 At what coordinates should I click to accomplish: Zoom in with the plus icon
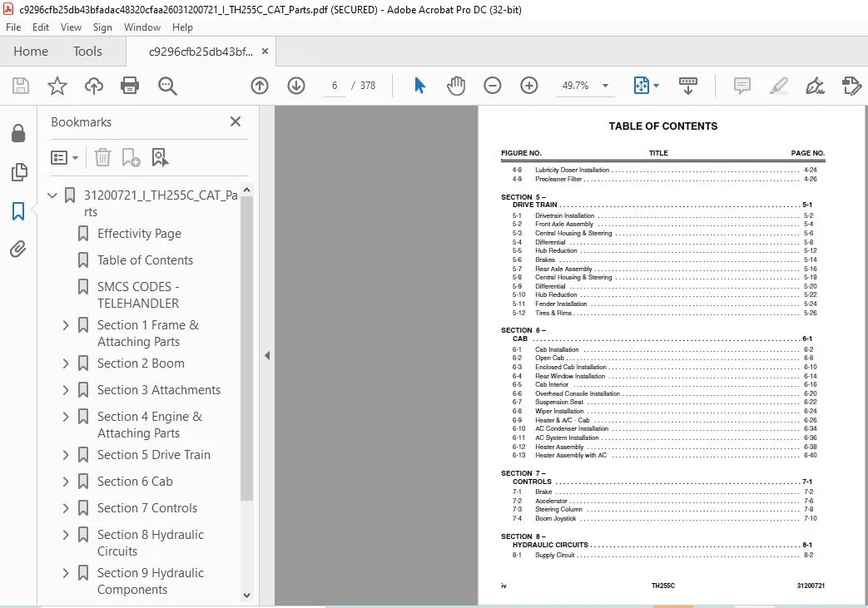click(x=528, y=86)
